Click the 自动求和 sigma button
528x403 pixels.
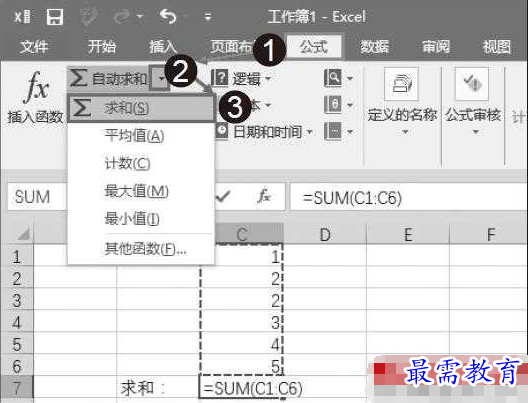click(108, 78)
